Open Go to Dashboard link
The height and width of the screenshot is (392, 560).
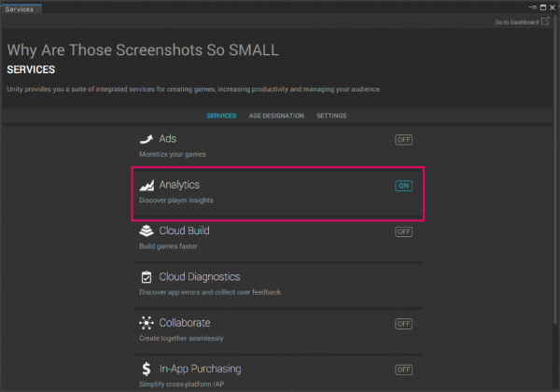(x=516, y=22)
